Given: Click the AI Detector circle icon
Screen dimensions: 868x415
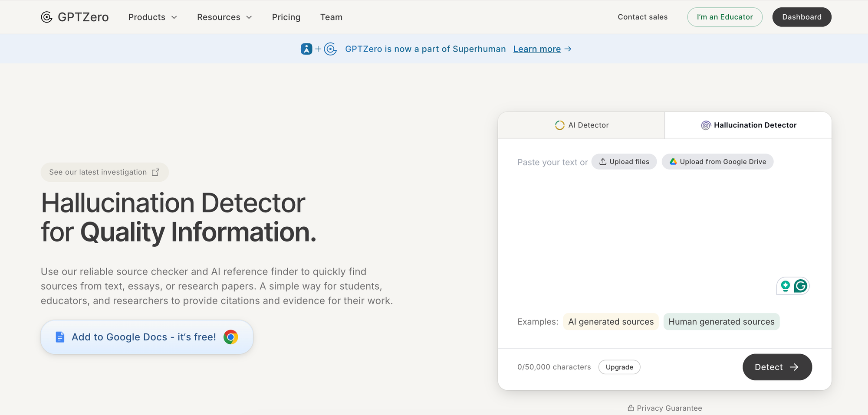Looking at the screenshot, I should click(x=560, y=125).
